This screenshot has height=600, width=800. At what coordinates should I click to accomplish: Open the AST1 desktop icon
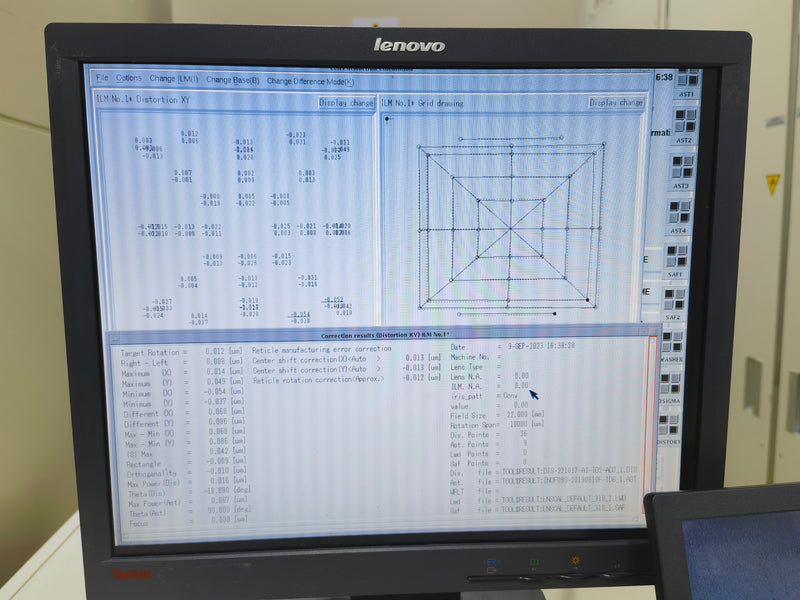click(x=687, y=84)
